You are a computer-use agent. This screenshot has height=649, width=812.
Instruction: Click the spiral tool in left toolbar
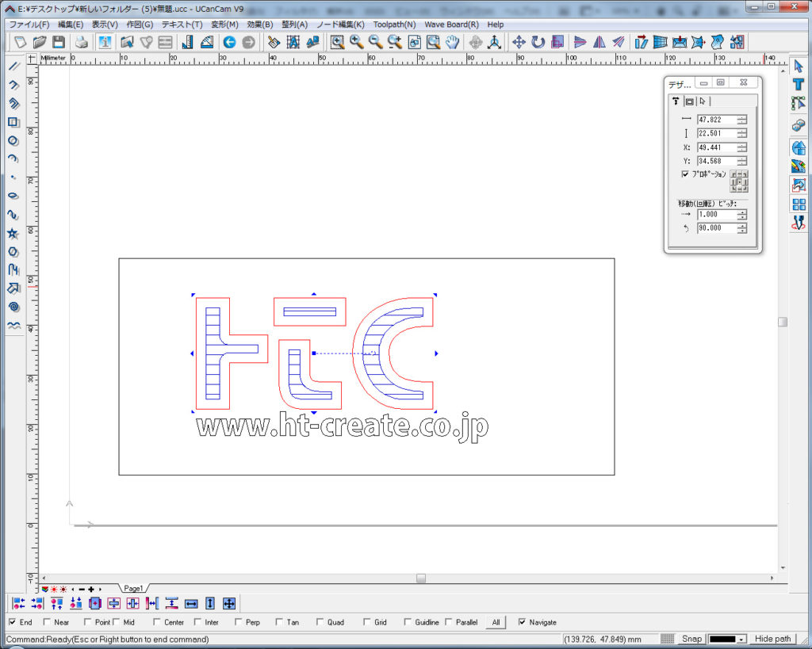tap(13, 307)
